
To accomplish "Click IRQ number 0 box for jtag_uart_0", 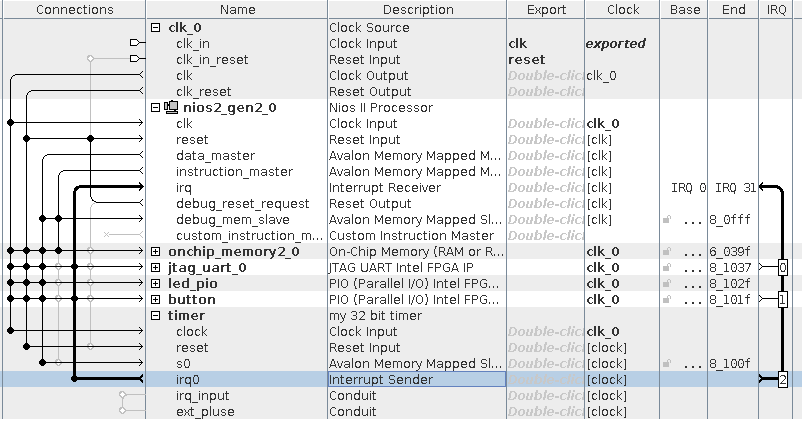I will (x=783, y=268).
